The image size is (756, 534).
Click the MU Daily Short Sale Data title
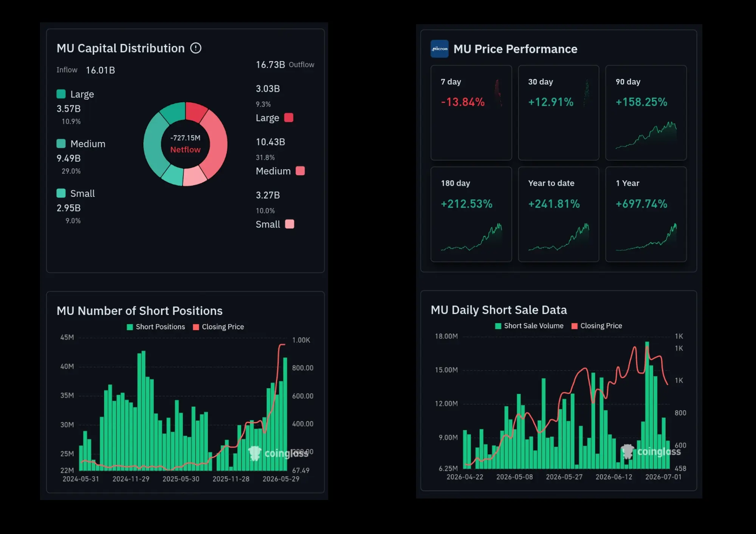[x=499, y=310]
